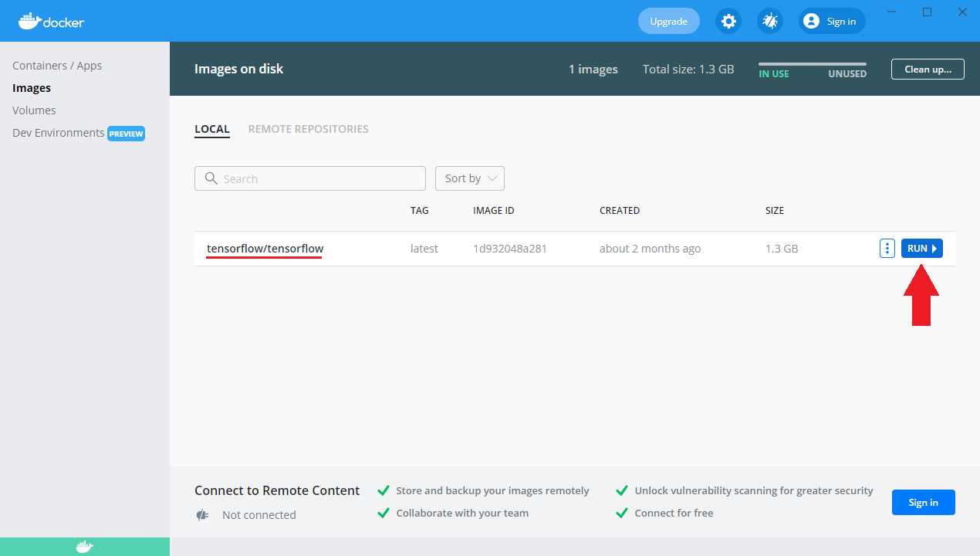Click the 'Not connected' status text
980x556 pixels.
[x=259, y=515]
